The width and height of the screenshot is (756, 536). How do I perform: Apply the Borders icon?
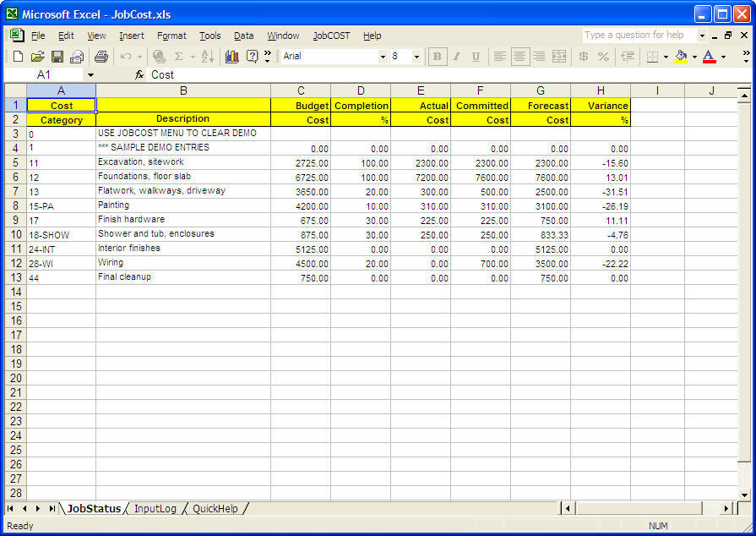[x=652, y=57]
